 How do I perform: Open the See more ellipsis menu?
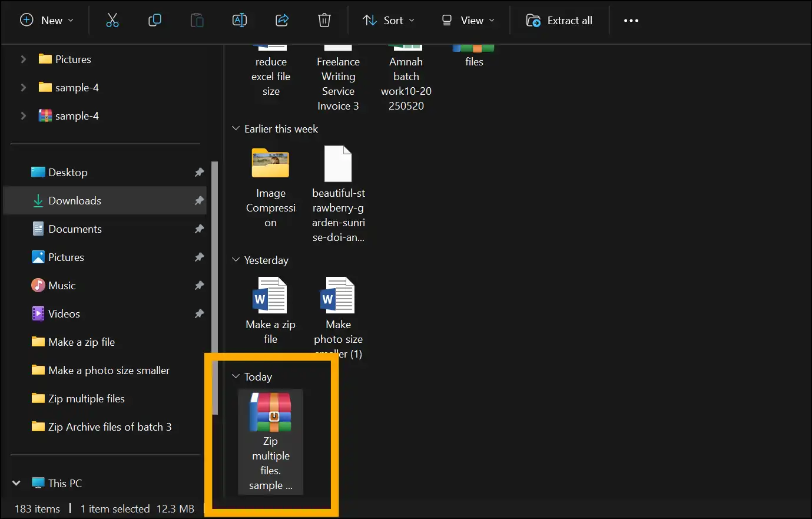point(631,21)
